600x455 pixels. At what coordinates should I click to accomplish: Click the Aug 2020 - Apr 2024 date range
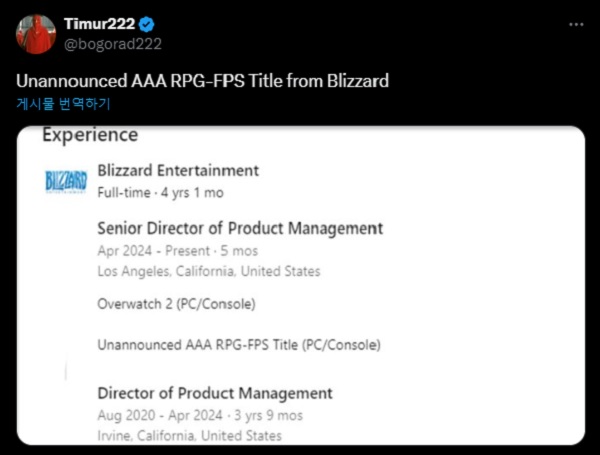[200, 415]
